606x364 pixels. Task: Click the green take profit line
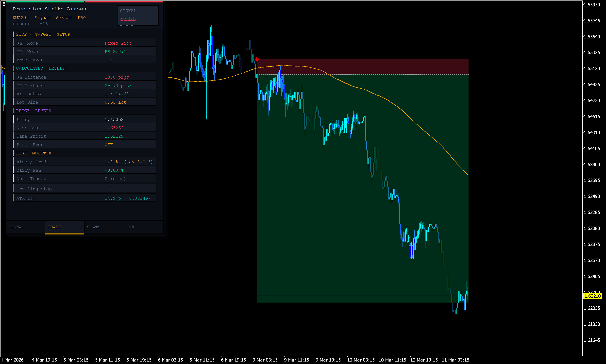coord(345,302)
